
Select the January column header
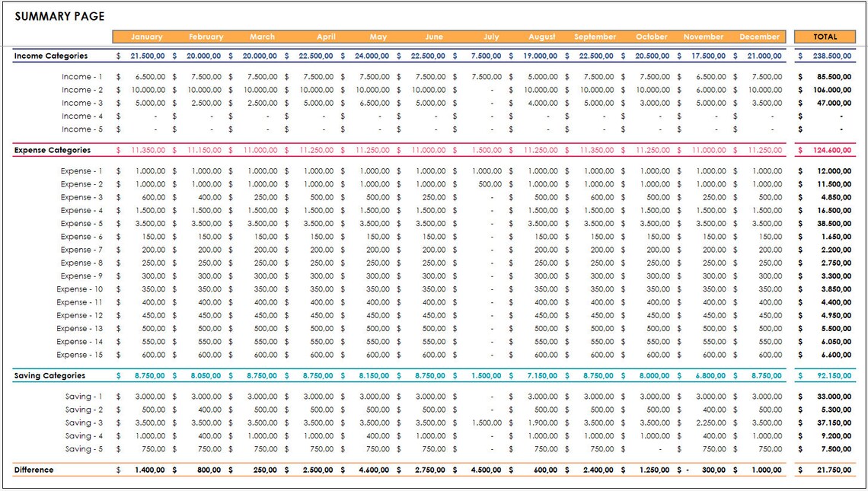point(146,36)
